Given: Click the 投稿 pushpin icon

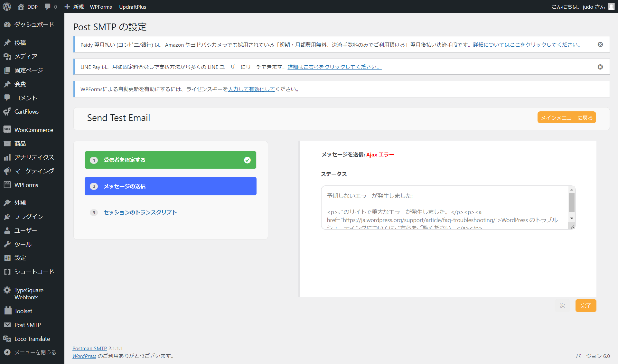Looking at the screenshot, I should coord(7,43).
